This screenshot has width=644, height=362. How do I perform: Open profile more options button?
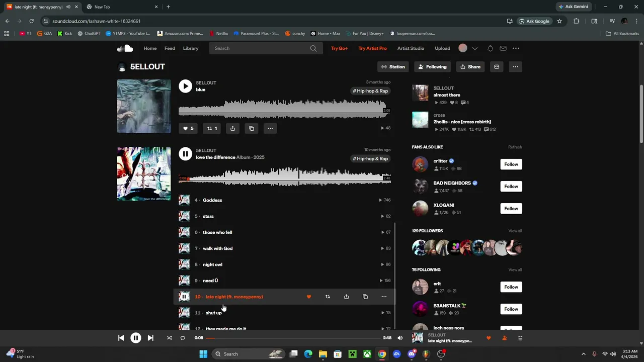pyautogui.click(x=515, y=67)
